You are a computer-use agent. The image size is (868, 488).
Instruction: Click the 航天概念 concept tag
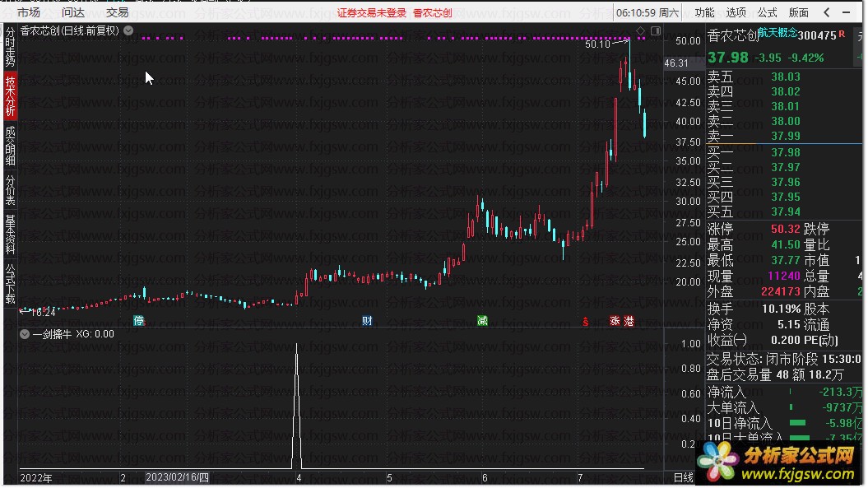(777, 33)
